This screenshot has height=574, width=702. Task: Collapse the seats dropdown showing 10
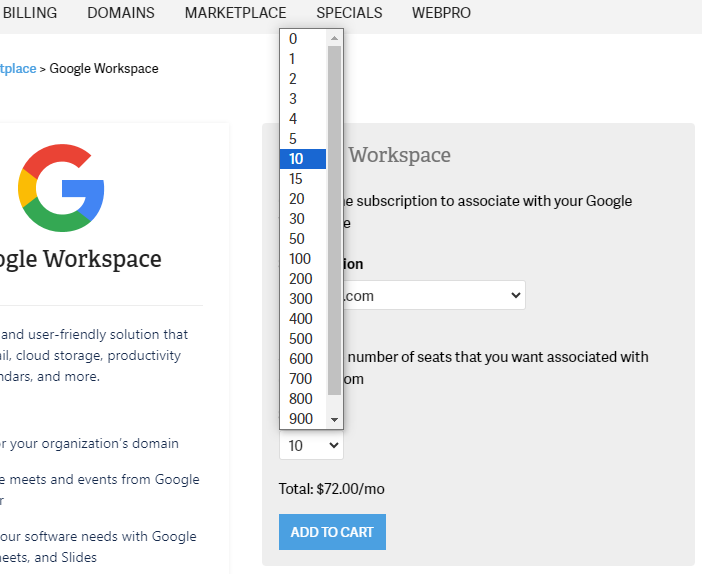click(x=311, y=445)
